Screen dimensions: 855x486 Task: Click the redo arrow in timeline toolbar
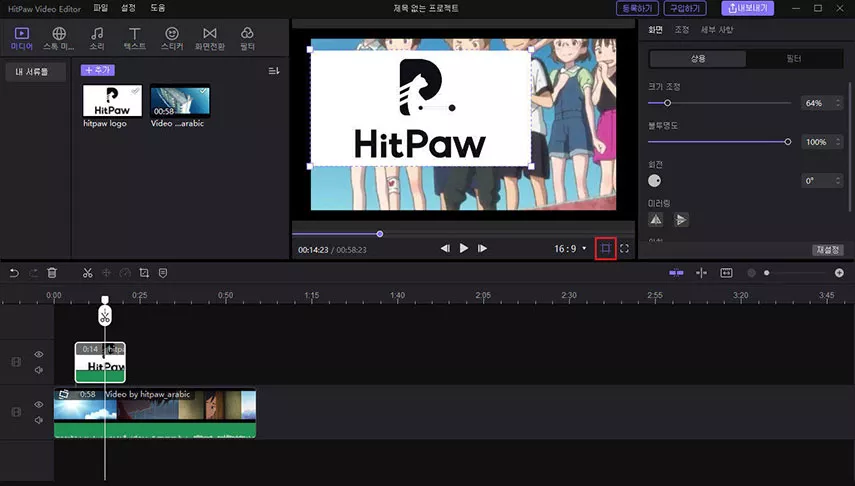click(33, 273)
